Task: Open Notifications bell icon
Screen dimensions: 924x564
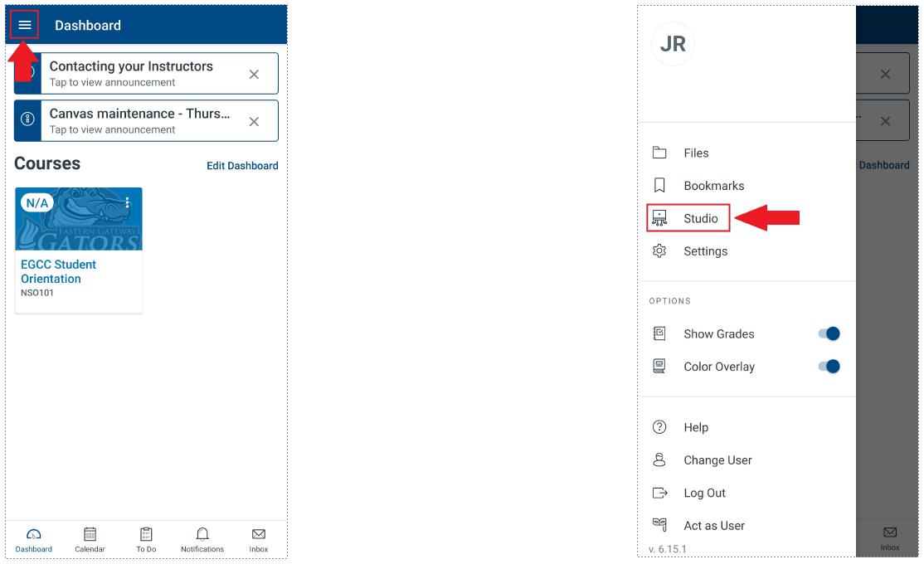Action: tap(202, 535)
